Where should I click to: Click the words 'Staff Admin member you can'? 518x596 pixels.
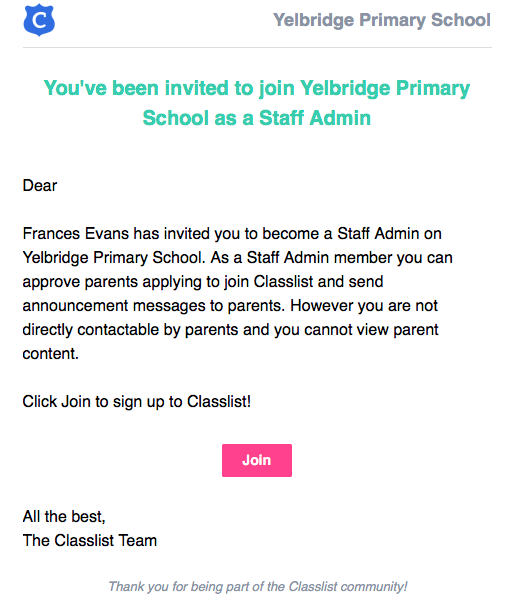350,258
